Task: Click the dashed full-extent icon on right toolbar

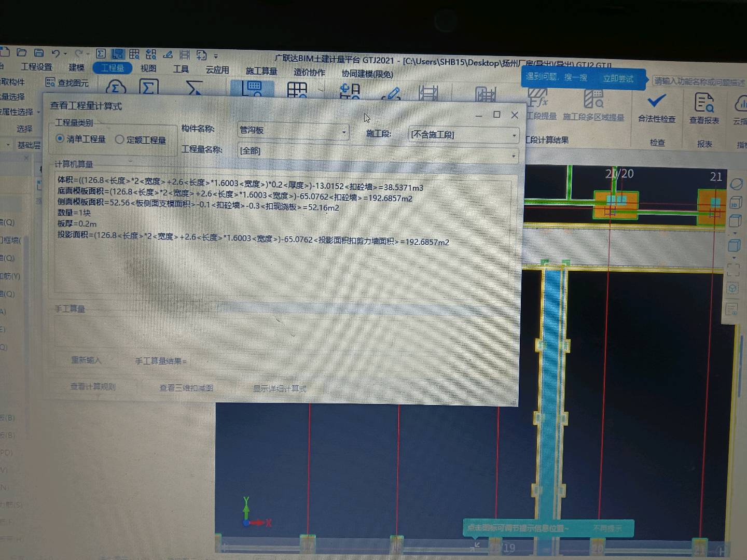Action: click(733, 270)
